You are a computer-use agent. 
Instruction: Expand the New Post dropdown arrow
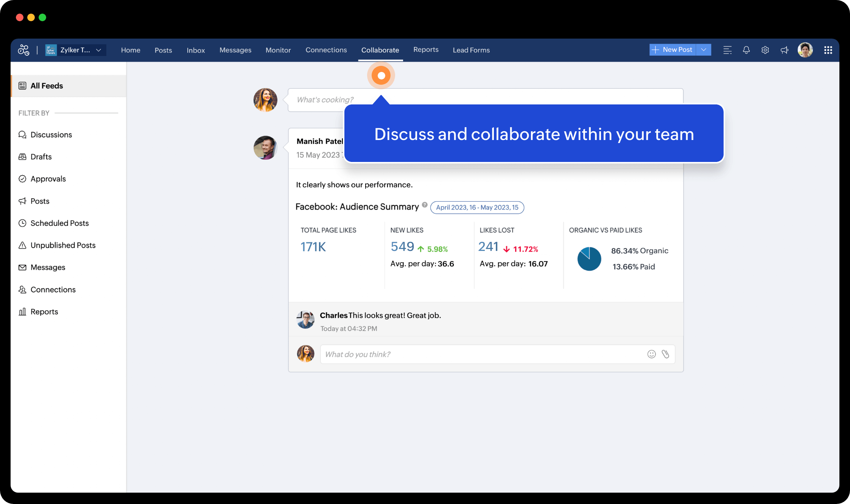(x=704, y=50)
